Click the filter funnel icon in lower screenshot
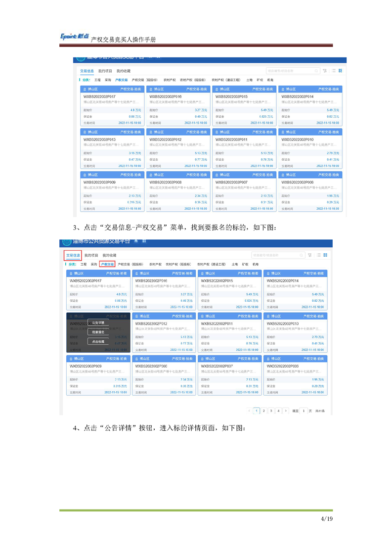392x555 pixels. [x=309, y=255]
